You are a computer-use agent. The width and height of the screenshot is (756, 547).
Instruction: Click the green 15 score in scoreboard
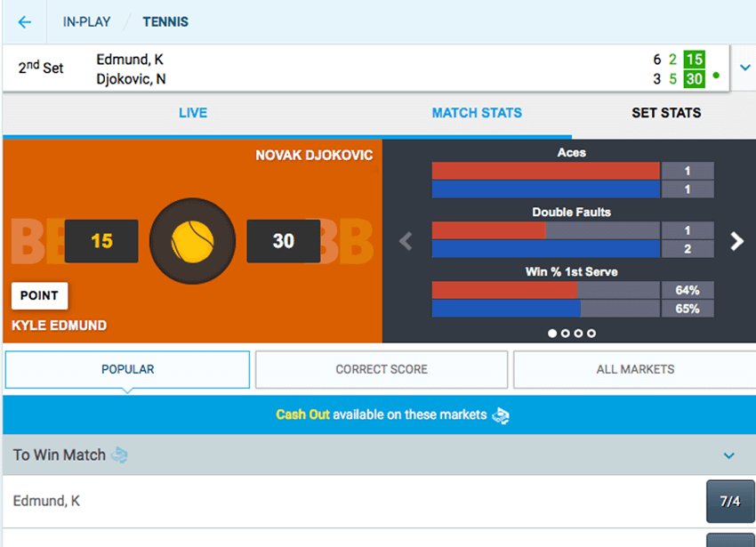pos(695,60)
